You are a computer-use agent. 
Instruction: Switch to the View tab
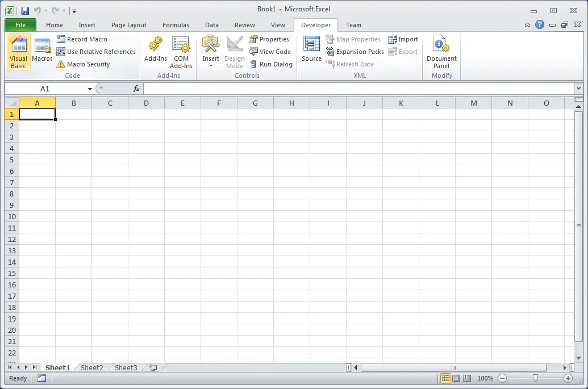point(278,25)
